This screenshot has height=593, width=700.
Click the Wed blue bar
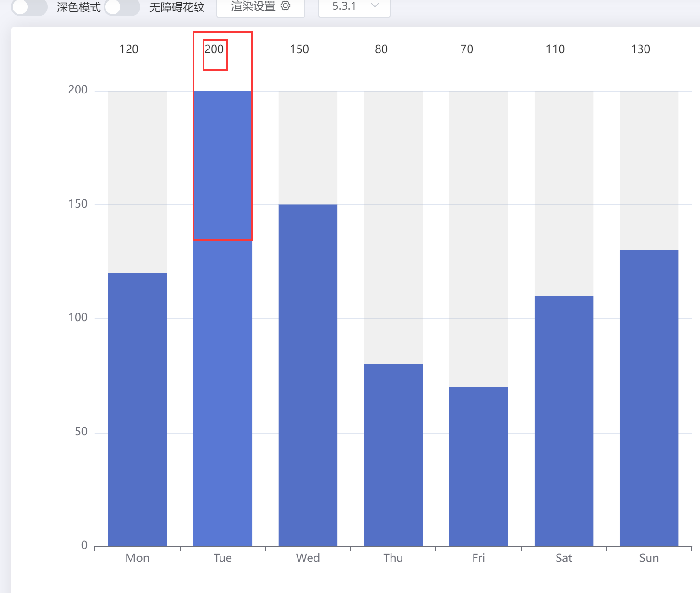(308, 375)
